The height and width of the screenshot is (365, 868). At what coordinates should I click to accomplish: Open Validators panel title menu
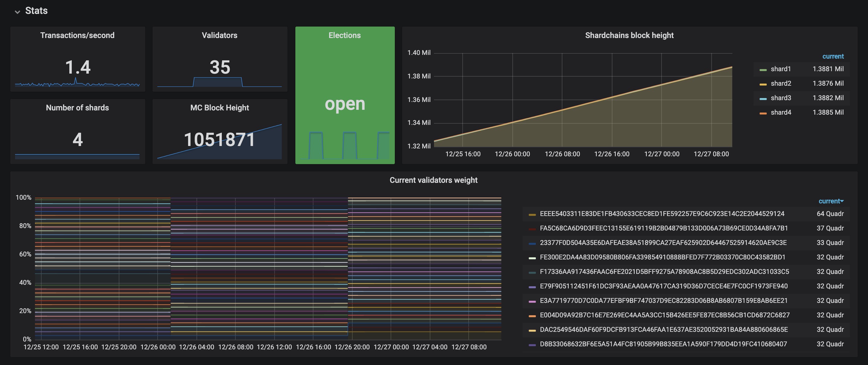pyautogui.click(x=219, y=35)
